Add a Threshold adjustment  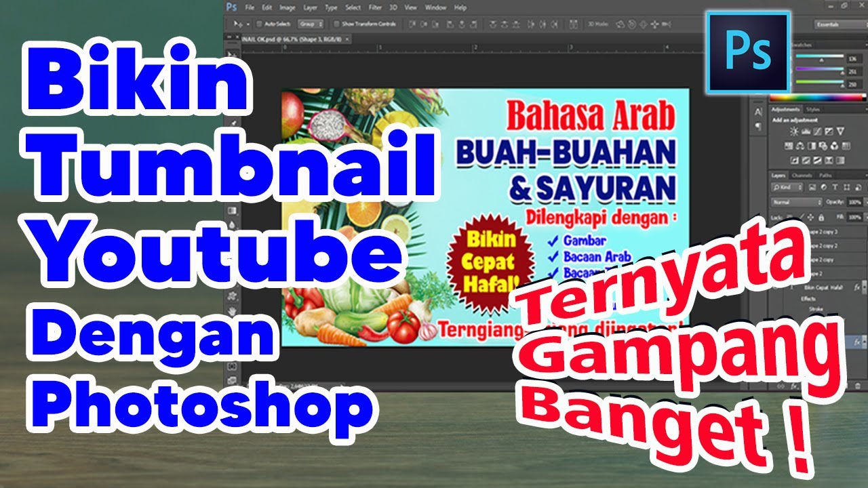(x=817, y=160)
